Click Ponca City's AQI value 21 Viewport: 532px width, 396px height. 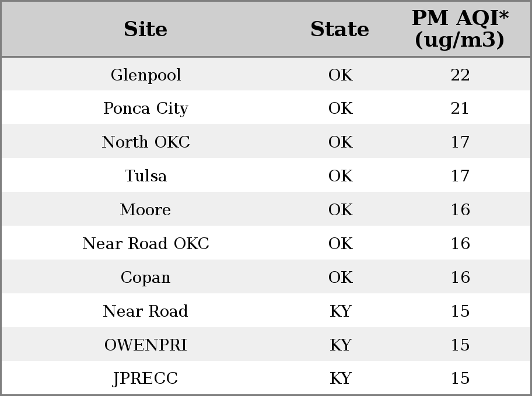tap(460, 108)
